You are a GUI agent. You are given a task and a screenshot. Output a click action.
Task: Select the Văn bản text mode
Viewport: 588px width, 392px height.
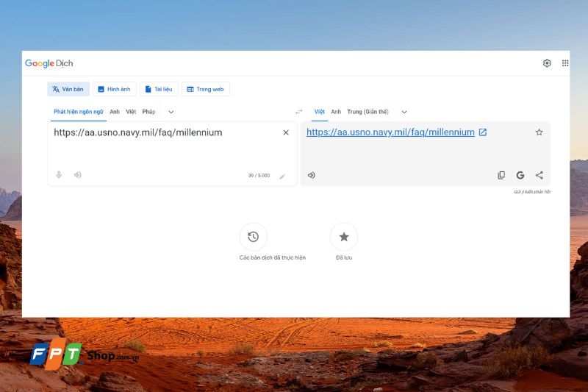[x=68, y=89]
